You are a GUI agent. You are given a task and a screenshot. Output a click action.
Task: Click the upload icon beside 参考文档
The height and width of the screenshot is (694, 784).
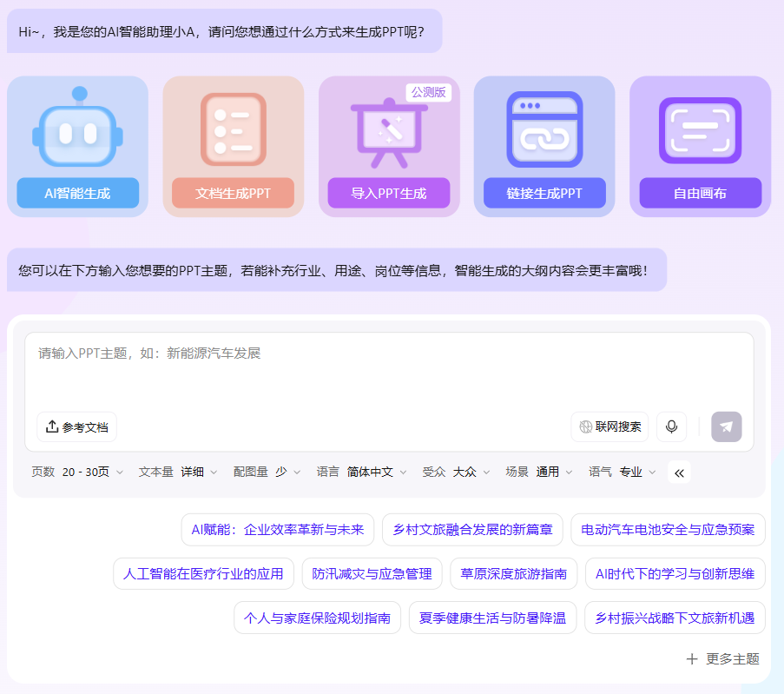click(52, 426)
